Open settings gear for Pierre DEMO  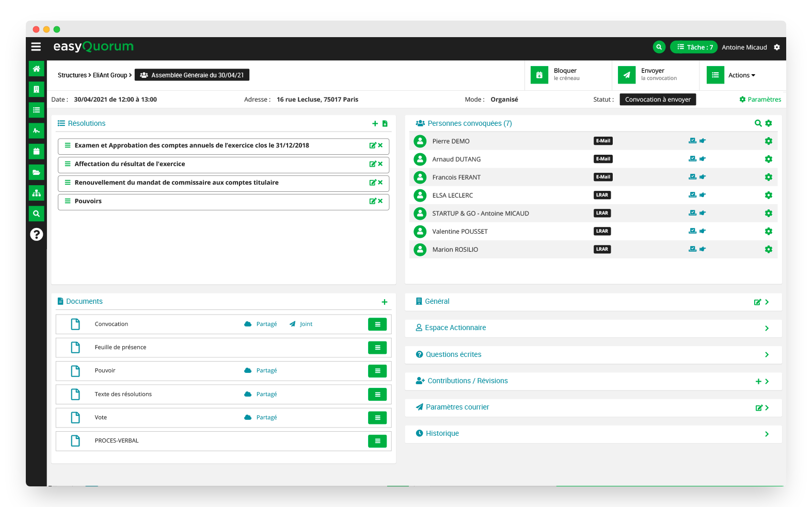pos(768,141)
